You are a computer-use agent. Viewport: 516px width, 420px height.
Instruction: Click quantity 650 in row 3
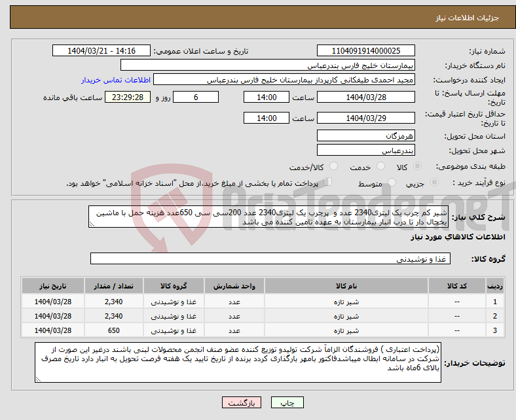point(113,330)
